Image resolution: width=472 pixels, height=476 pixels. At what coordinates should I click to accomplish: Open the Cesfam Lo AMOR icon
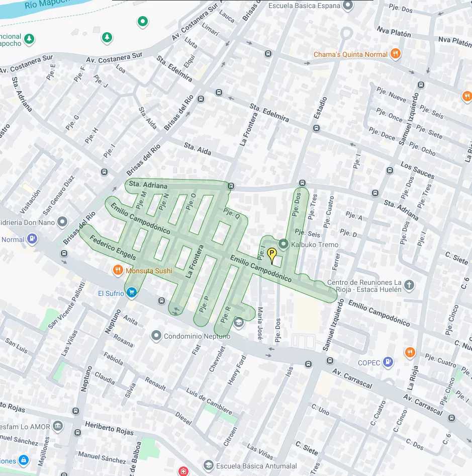(x=58, y=426)
